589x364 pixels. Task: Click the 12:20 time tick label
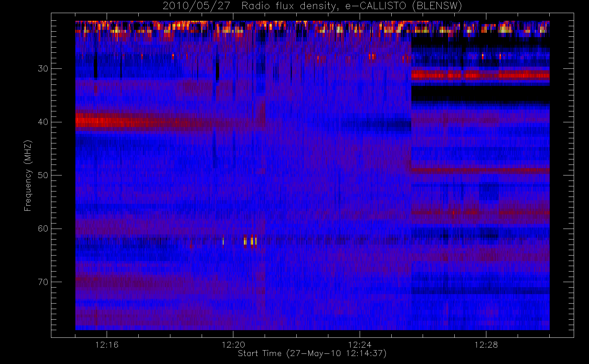pos(233,345)
